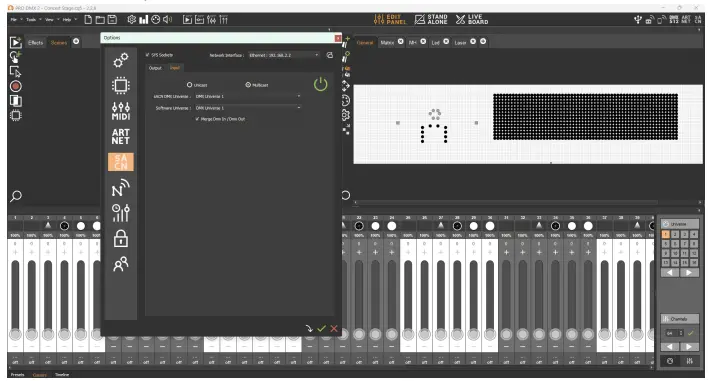Select the General fixture tab
The image size is (710, 381).
click(365, 43)
